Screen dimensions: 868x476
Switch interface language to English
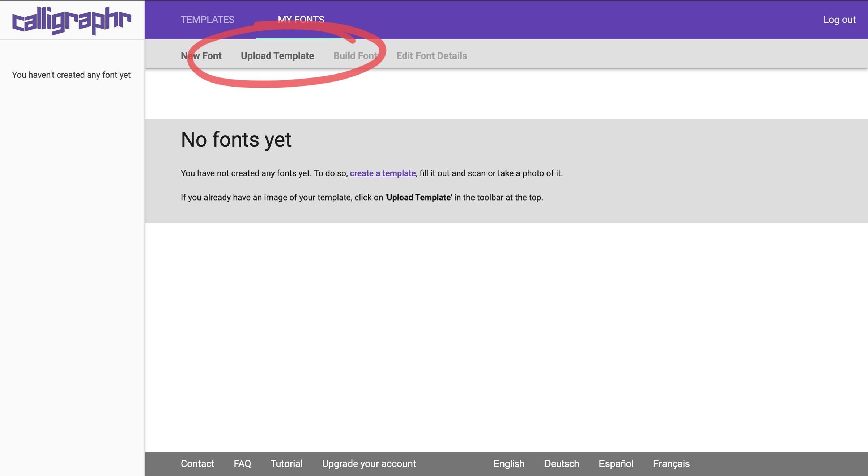(x=509, y=463)
